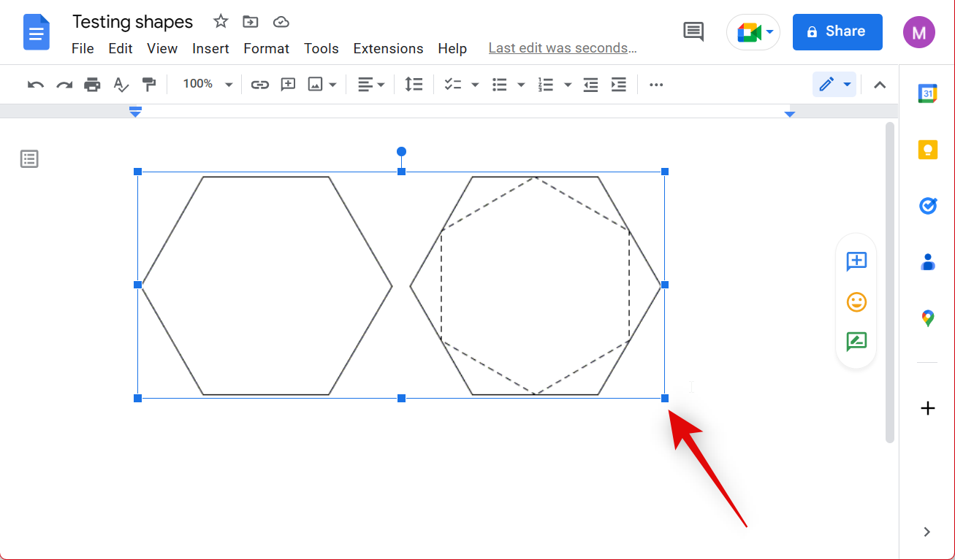
Task: Star the Testing shapes document
Action: coord(221,21)
